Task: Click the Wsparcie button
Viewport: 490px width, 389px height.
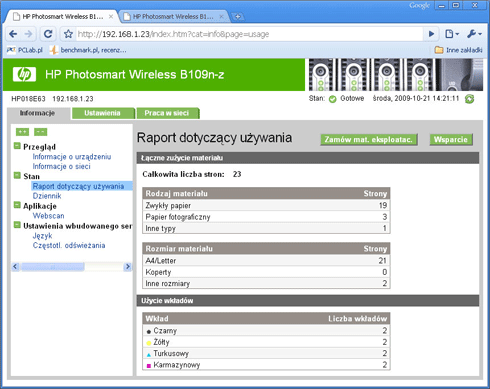Action: [451, 139]
